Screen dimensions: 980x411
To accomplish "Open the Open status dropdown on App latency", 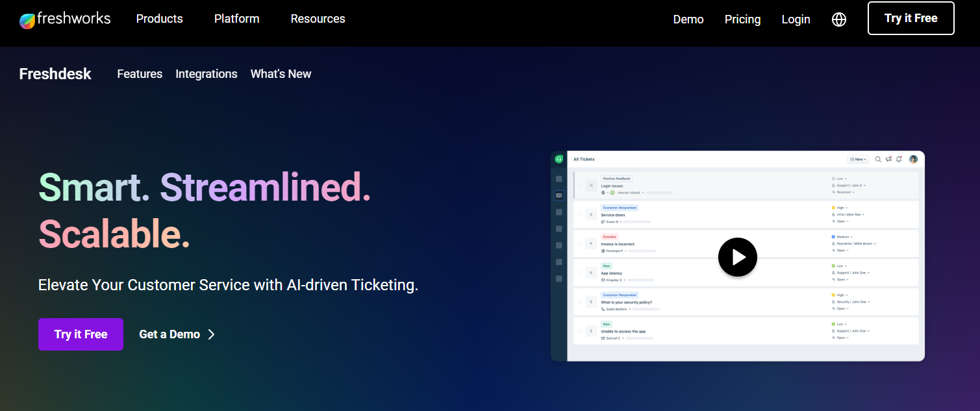I will click(840, 280).
